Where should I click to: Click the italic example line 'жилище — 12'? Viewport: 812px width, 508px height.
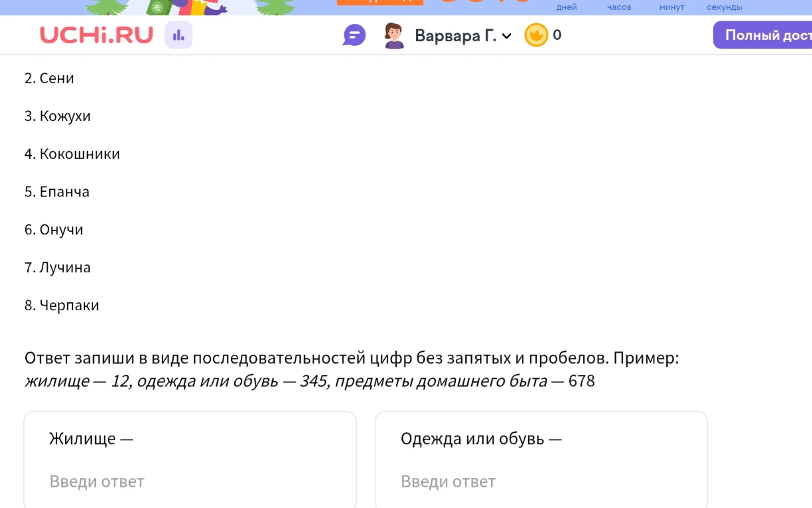309,381
